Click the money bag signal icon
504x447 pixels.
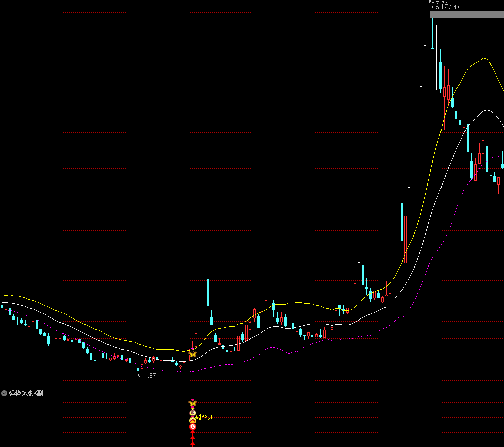coord(192,412)
